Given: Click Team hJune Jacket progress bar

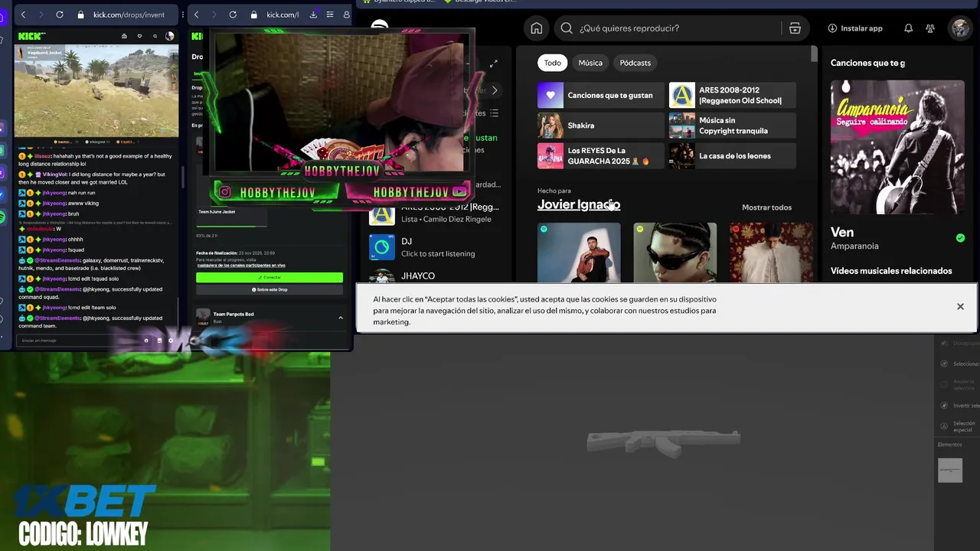Looking at the screenshot, I should point(233,226).
